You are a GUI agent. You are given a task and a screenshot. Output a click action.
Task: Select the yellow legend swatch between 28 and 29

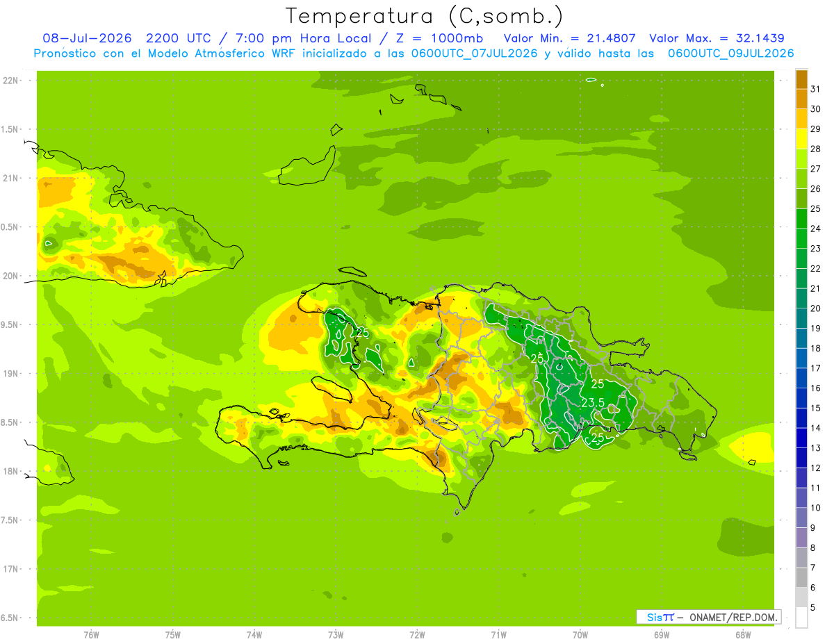801,139
